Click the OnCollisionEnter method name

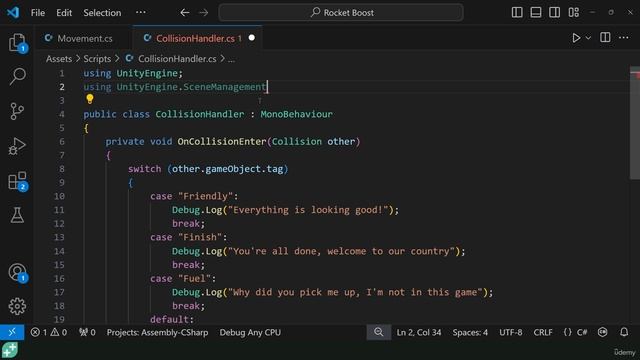222,142
